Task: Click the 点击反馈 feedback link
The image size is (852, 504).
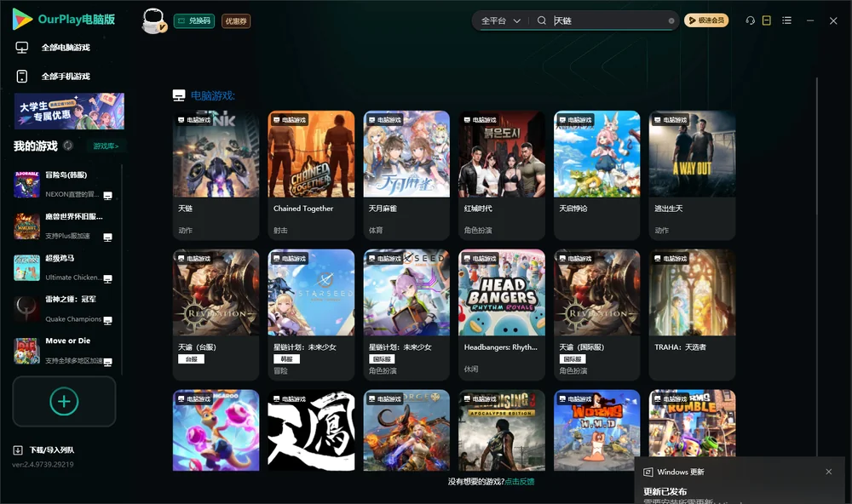Action: (520, 481)
